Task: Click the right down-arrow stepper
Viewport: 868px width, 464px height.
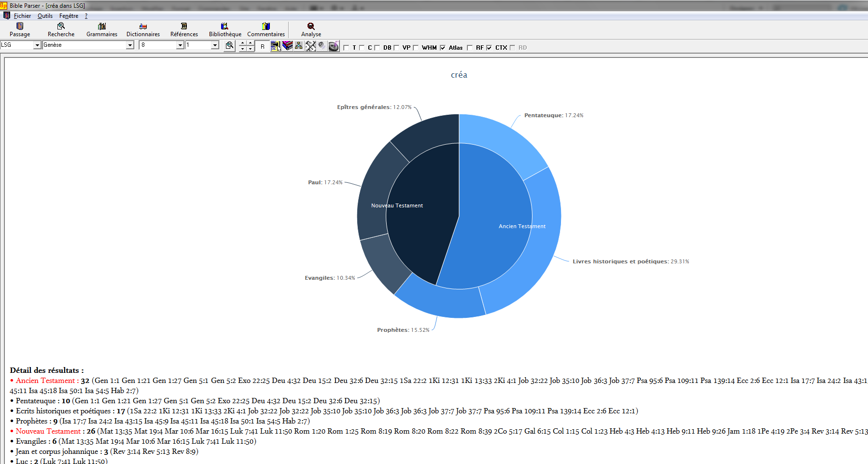Action: point(251,49)
